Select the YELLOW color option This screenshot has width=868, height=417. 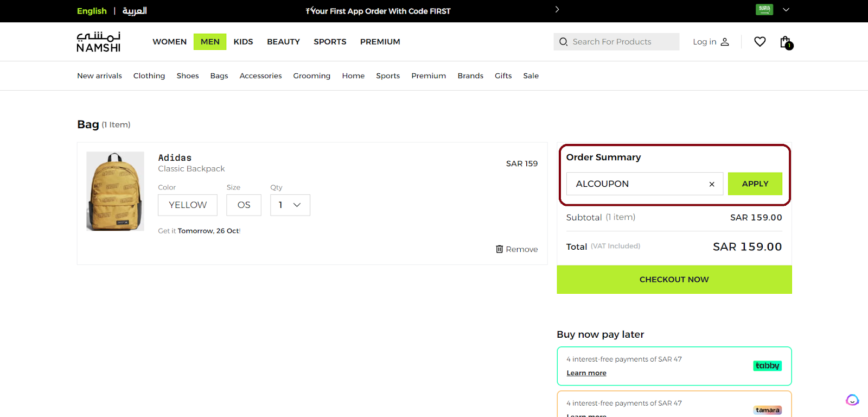(188, 205)
